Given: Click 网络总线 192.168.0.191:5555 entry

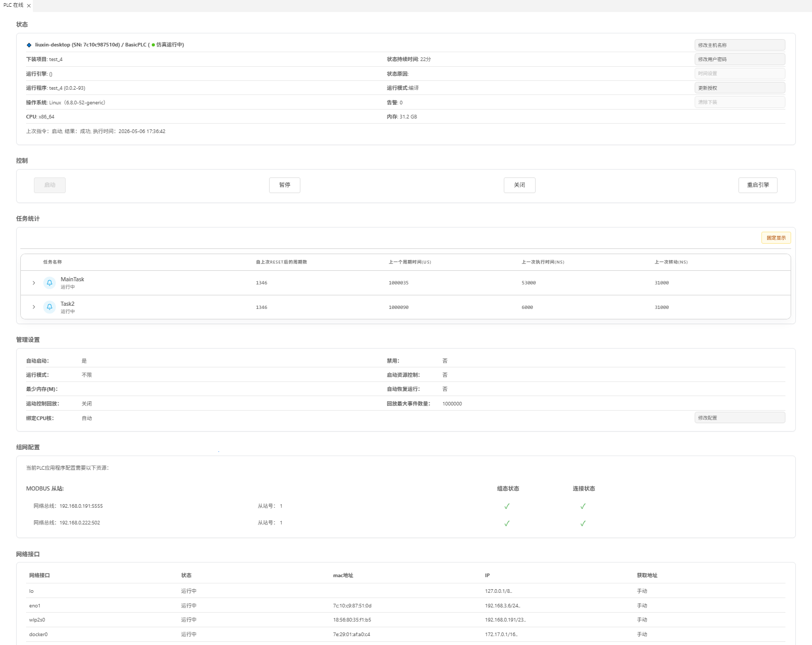Looking at the screenshot, I should pyautogui.click(x=68, y=506).
